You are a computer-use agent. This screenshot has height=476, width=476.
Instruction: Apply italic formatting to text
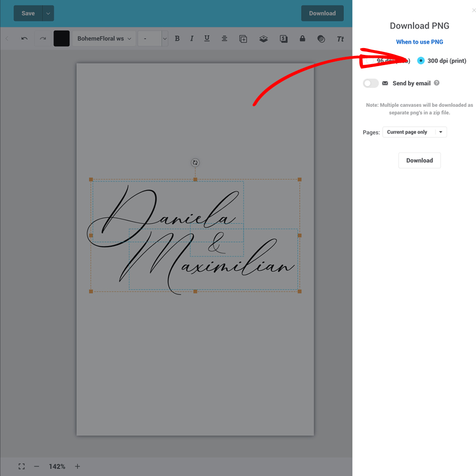(x=192, y=39)
